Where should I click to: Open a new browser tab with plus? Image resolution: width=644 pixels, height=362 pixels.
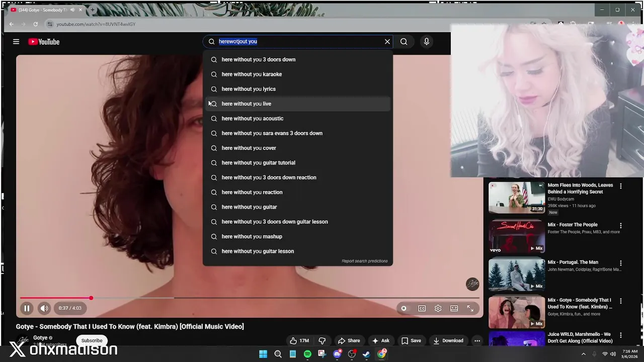[x=92, y=10]
